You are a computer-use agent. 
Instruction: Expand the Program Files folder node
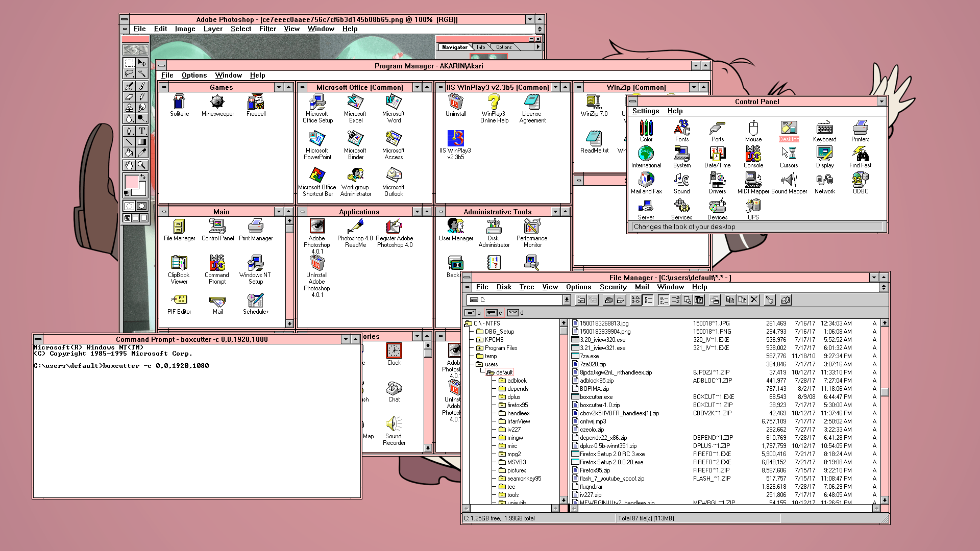[479, 348]
